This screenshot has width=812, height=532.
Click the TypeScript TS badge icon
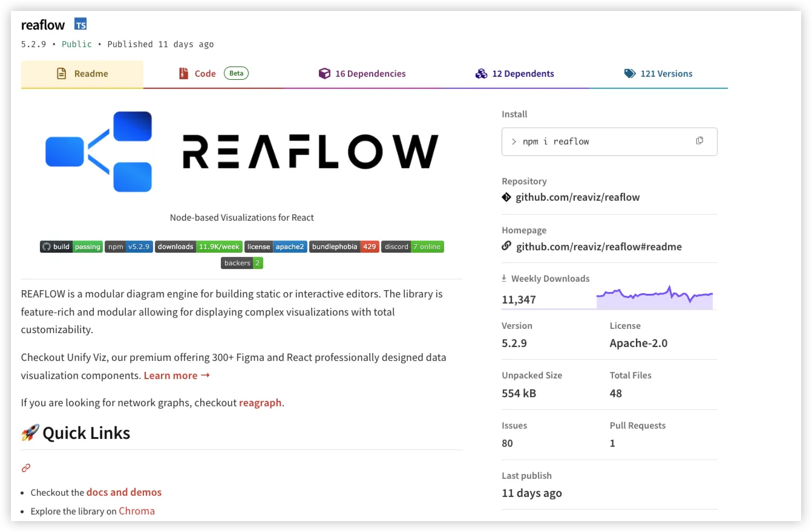point(80,24)
